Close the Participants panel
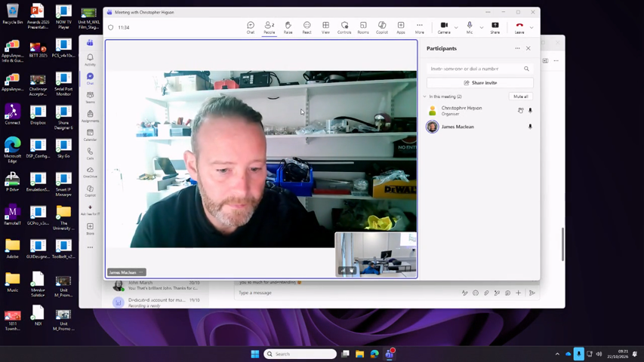This screenshot has width=644, height=362. pos(528,48)
